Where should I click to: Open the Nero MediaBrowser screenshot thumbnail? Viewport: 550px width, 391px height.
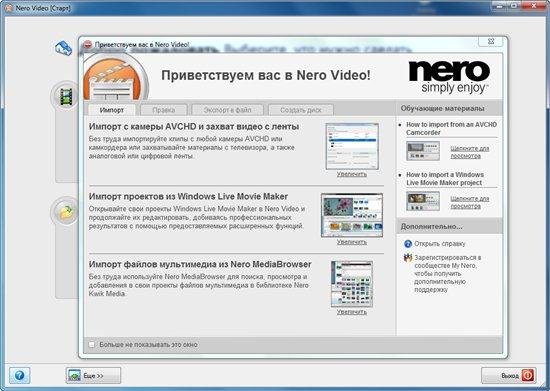352,284
